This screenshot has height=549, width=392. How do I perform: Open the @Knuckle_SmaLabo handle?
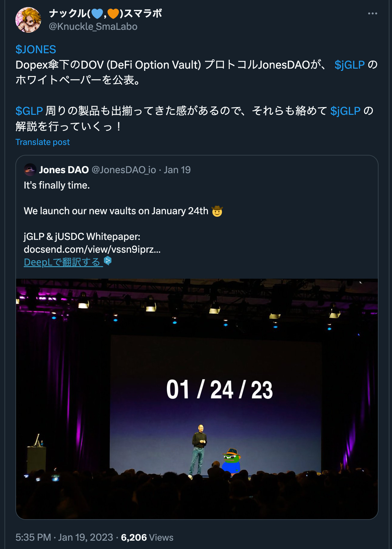click(x=93, y=27)
